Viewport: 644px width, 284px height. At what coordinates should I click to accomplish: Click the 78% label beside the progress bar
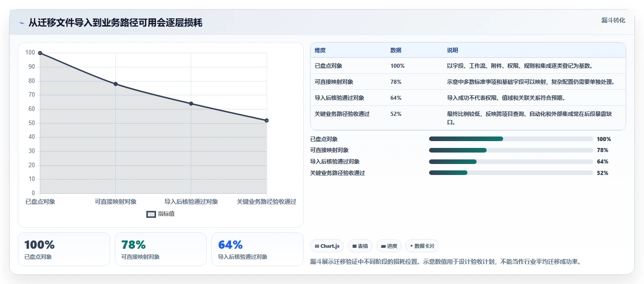coord(602,150)
